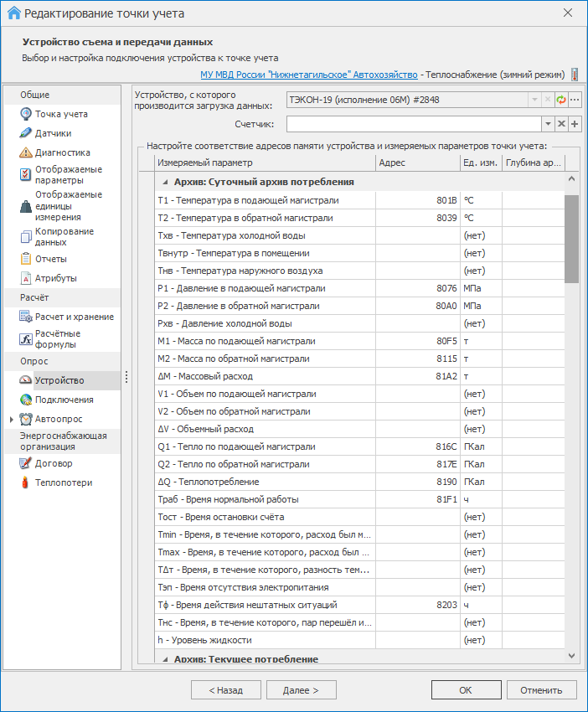Viewport: 588px width, 712px height.
Task: Click the Точка учета sidebar icon
Action: [26, 114]
